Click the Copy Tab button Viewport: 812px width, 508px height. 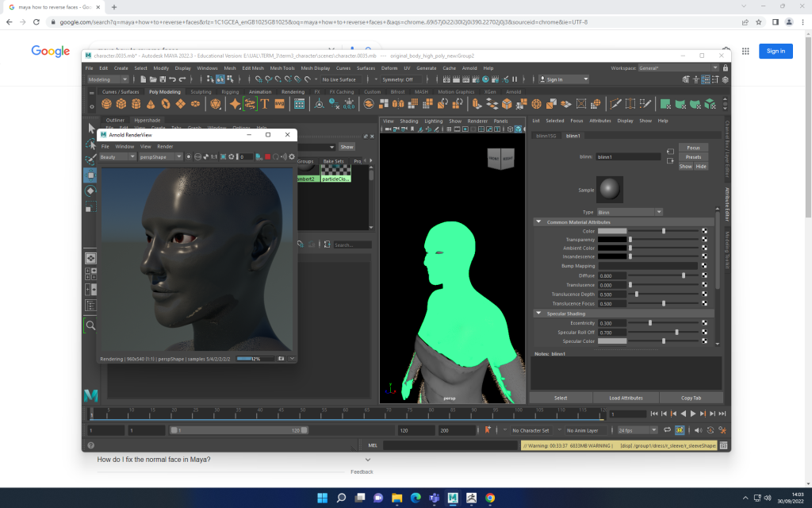[691, 398]
